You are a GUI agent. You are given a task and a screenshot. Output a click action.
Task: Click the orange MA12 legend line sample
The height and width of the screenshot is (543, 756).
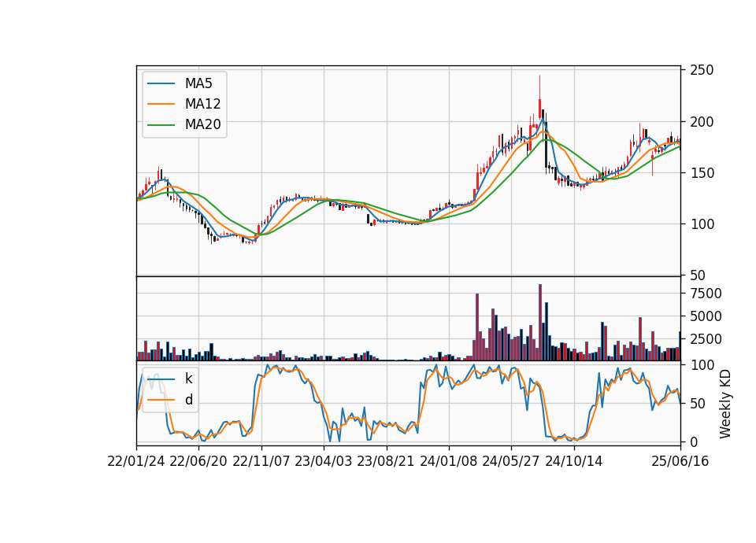pos(161,104)
